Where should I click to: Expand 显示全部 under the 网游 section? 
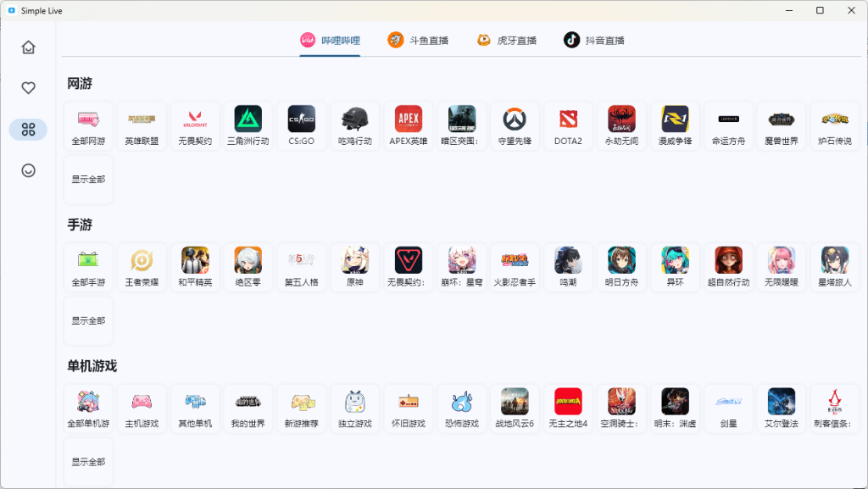click(87, 179)
